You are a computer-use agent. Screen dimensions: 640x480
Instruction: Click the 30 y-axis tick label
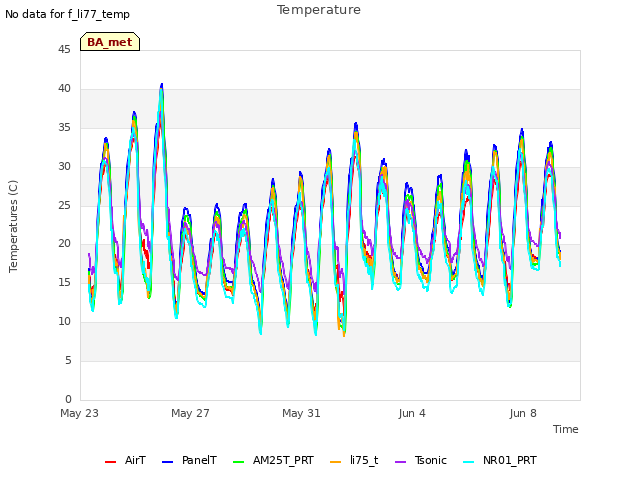pyautogui.click(x=64, y=167)
